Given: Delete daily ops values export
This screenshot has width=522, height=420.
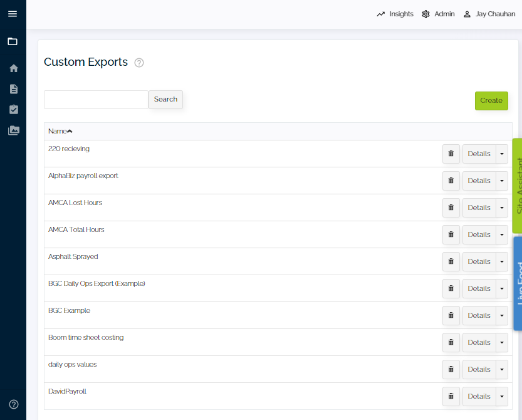Looking at the screenshot, I should point(451,369).
